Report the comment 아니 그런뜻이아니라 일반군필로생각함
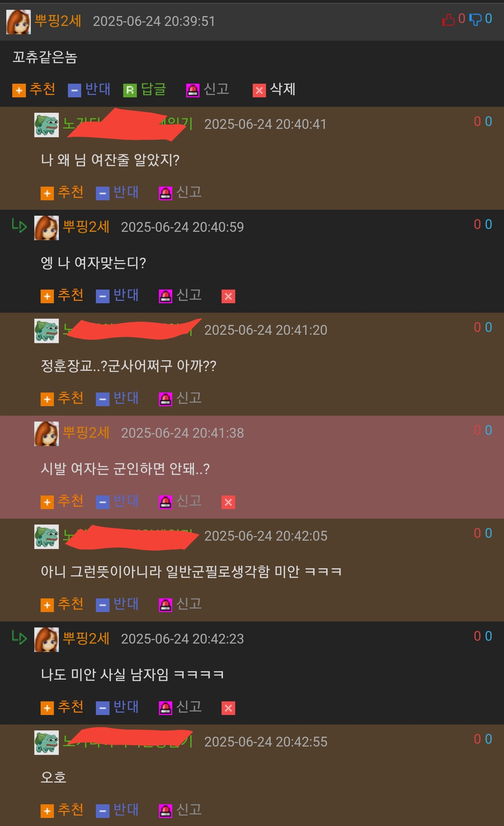This screenshot has width=504, height=826. [181, 604]
